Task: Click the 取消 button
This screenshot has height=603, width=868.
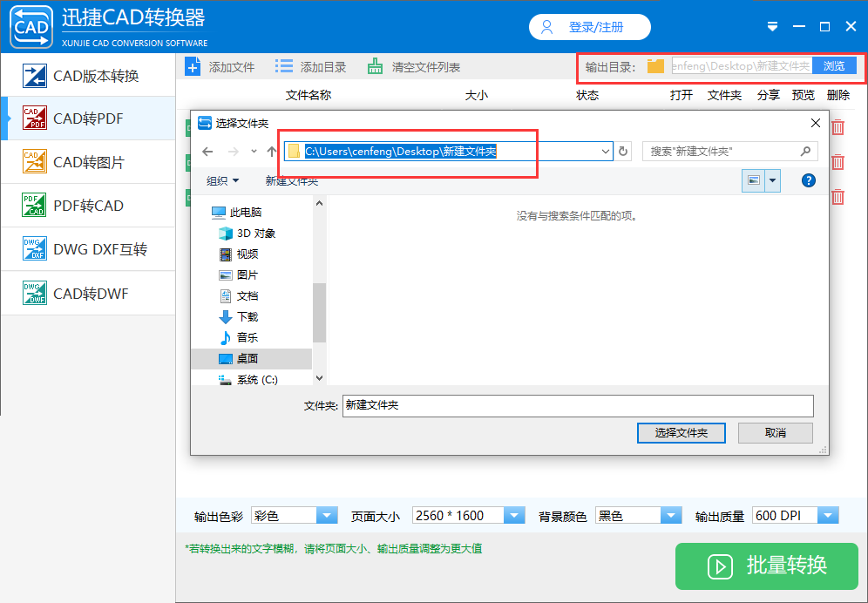Action: click(775, 433)
